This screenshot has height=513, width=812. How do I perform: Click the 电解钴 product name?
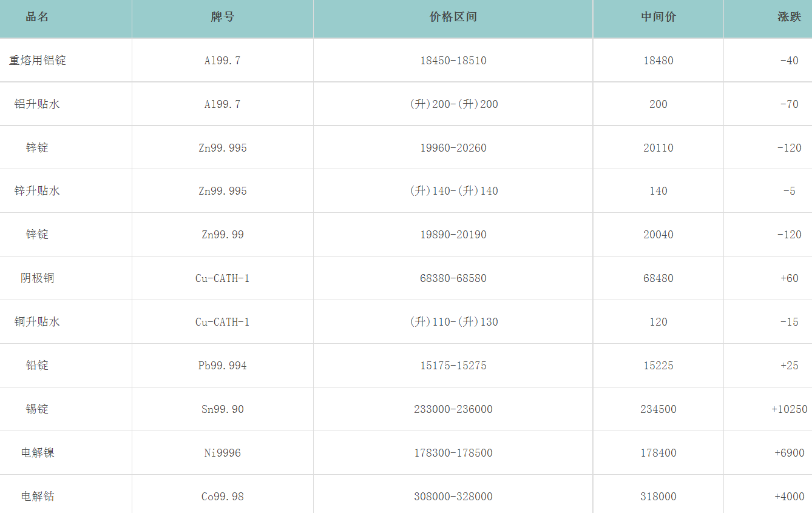[x=37, y=497]
